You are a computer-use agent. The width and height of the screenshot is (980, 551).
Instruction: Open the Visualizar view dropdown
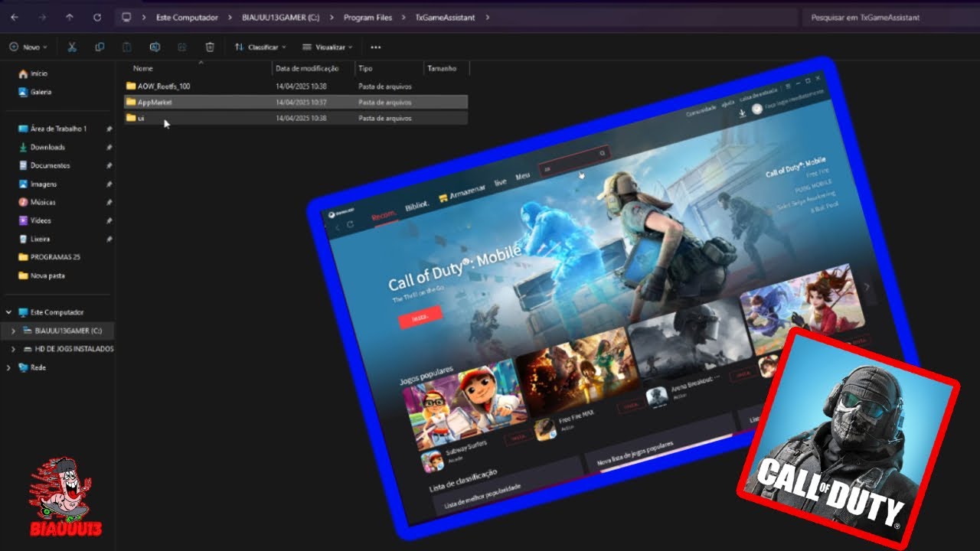click(328, 47)
